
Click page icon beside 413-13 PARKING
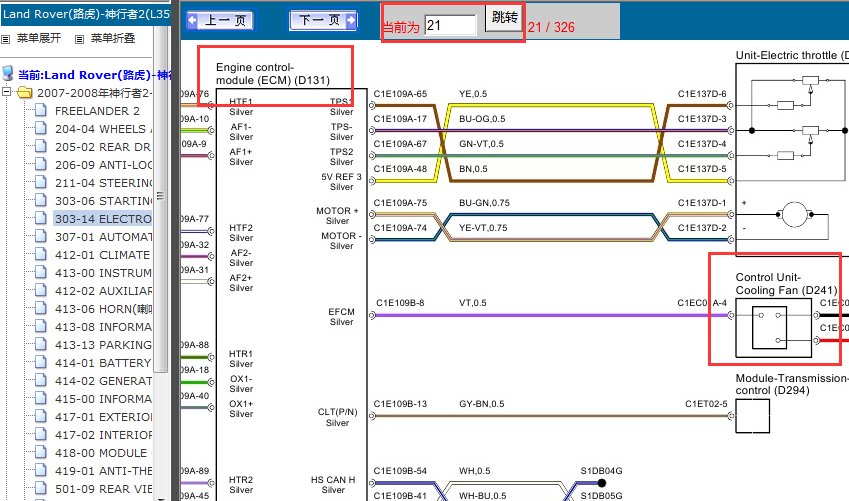tap(41, 344)
